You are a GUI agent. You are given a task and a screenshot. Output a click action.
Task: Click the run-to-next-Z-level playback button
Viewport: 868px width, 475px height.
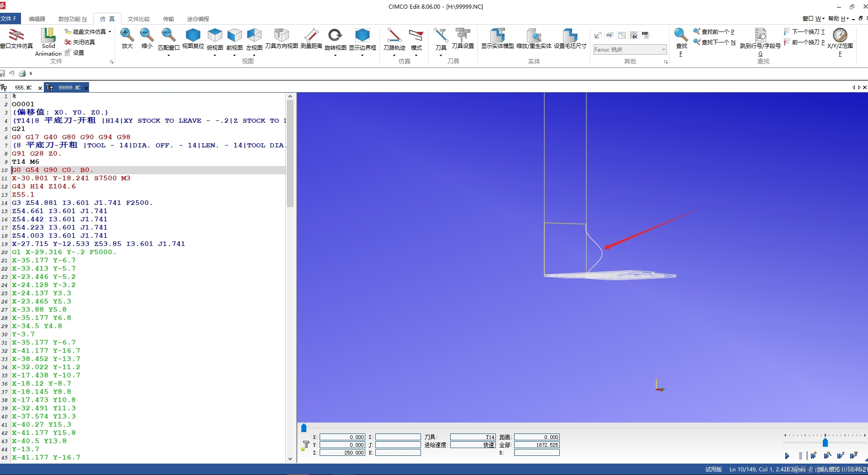[841, 455]
